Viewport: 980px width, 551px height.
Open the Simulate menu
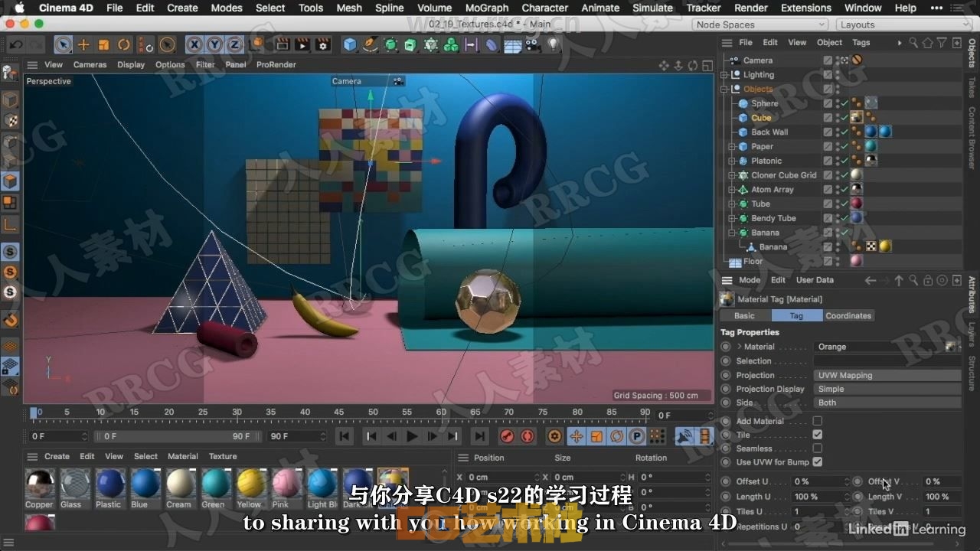pos(653,8)
